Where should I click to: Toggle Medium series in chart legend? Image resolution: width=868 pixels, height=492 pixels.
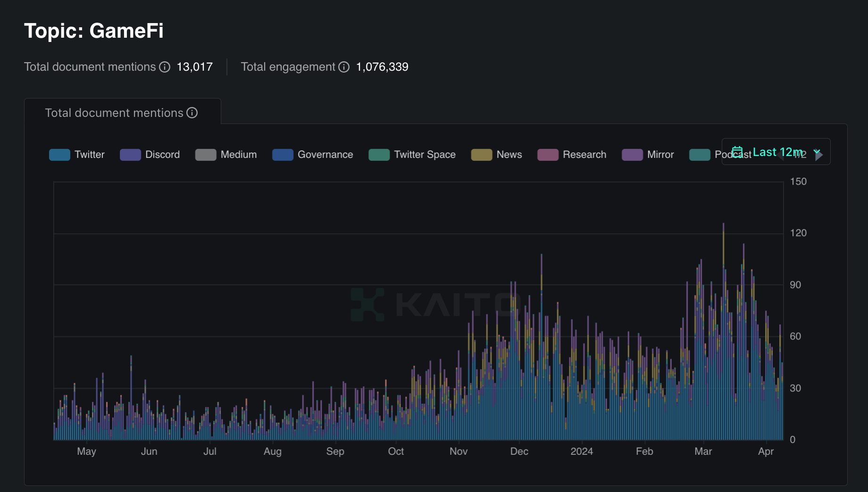point(226,155)
